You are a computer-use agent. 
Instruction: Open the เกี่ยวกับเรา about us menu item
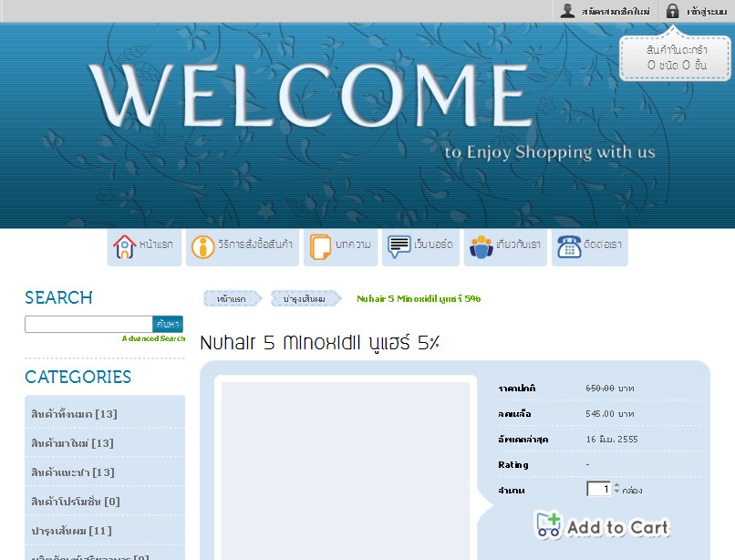505,247
